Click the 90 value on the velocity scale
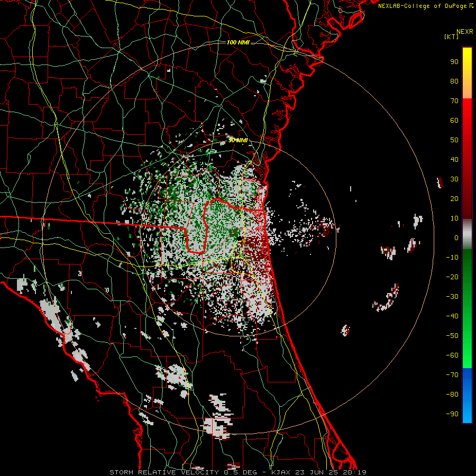The image size is (476, 476). [454, 62]
